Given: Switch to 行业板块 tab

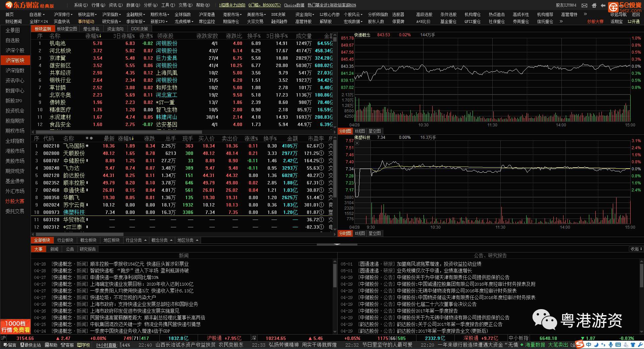Looking at the screenshot, I should pos(65,240).
